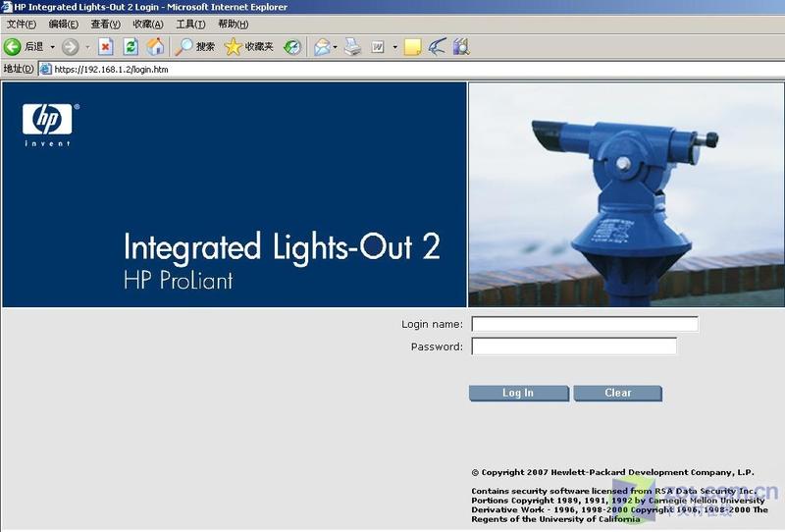Open the 文件(F) File menu
Screen dimensions: 785x532
(21, 24)
